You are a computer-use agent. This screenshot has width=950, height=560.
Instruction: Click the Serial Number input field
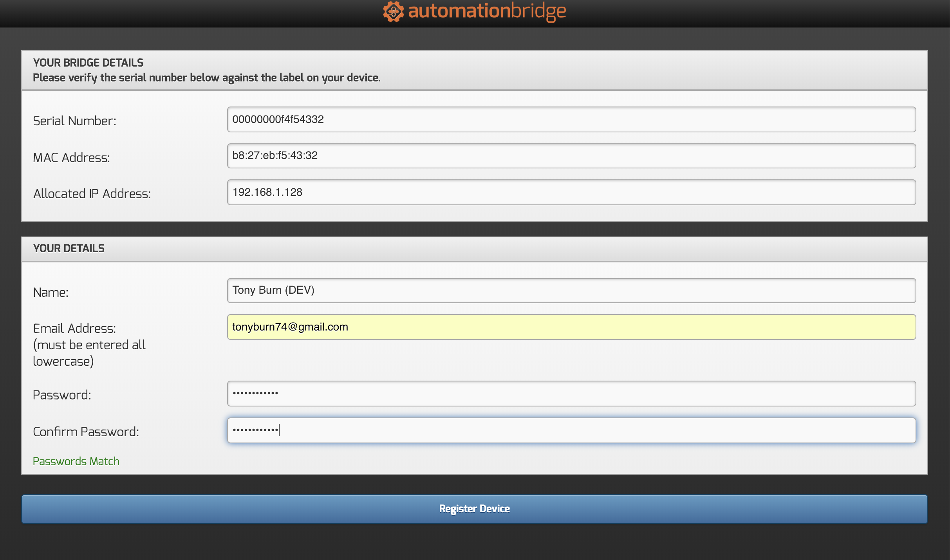point(571,119)
